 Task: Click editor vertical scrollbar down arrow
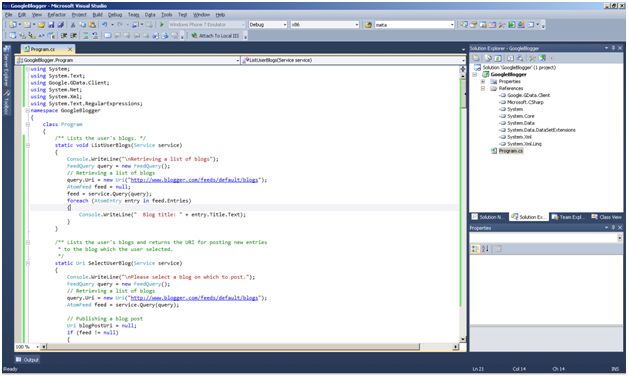(x=463, y=339)
